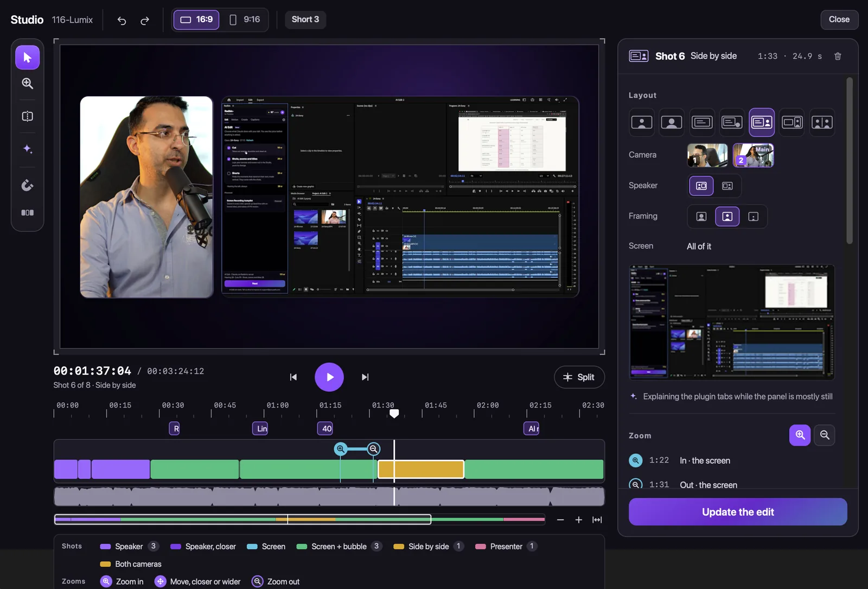Enlarge timeline with the plus icon
868x589 pixels.
[579, 520]
